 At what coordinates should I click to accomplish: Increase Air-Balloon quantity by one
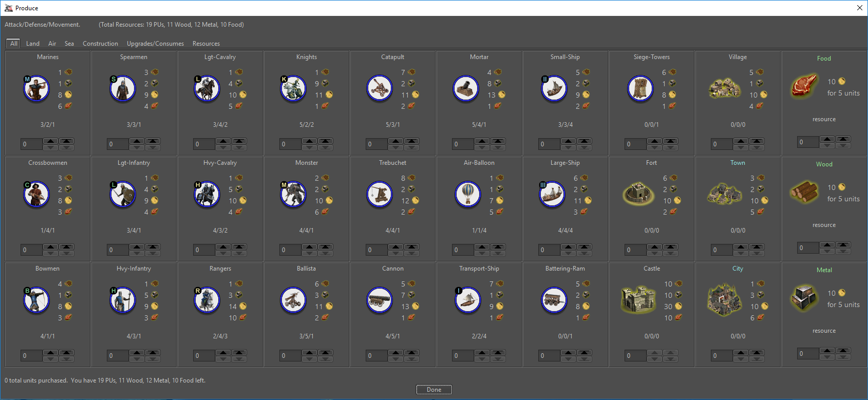coord(482,247)
